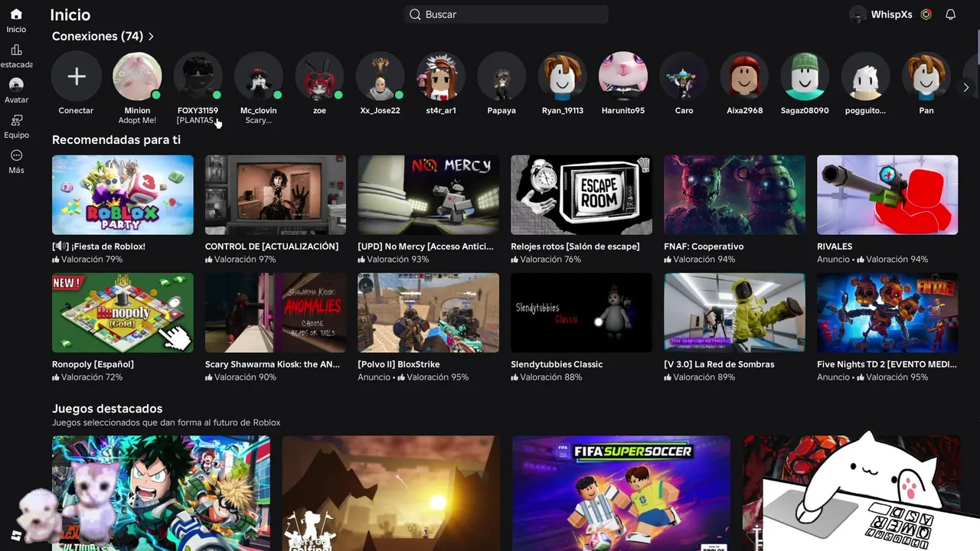The image size is (980, 551).
Task: Open Sagaz08090's connection avatar
Action: click(x=805, y=77)
